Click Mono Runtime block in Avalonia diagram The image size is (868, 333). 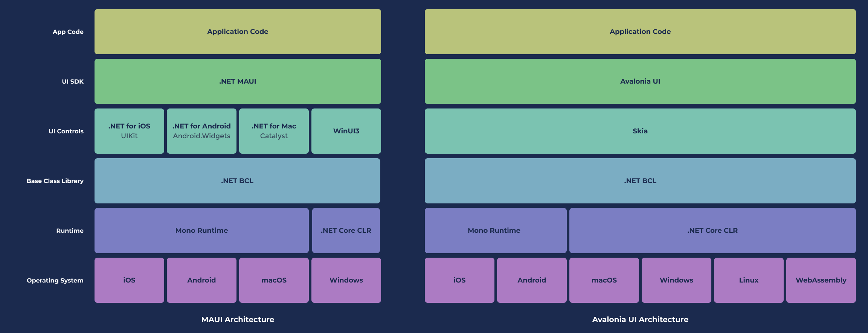click(x=496, y=231)
